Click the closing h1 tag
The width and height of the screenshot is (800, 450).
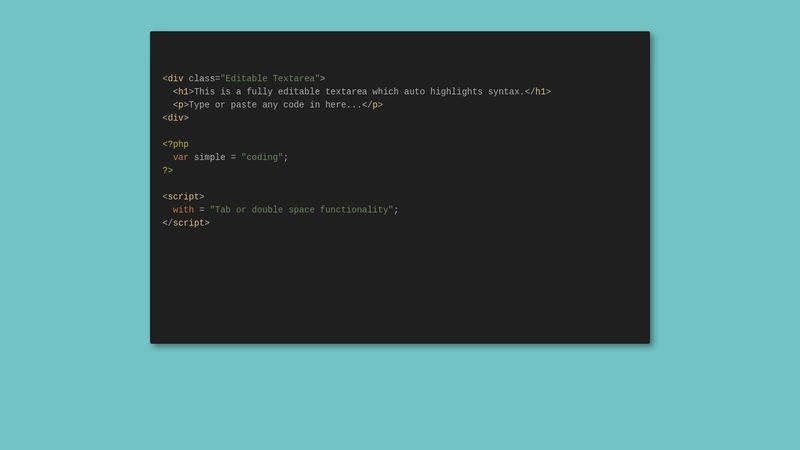pos(538,92)
